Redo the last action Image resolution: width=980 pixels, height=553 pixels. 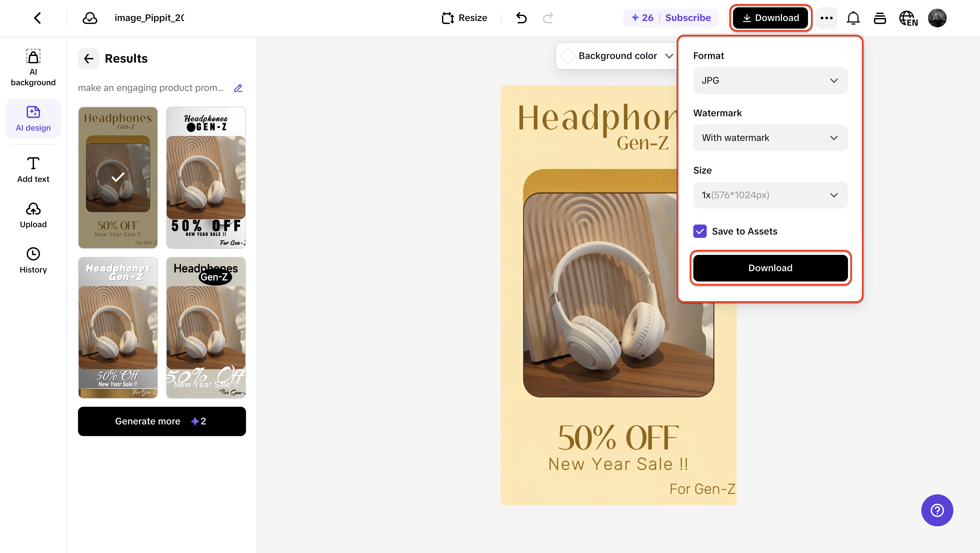click(548, 18)
